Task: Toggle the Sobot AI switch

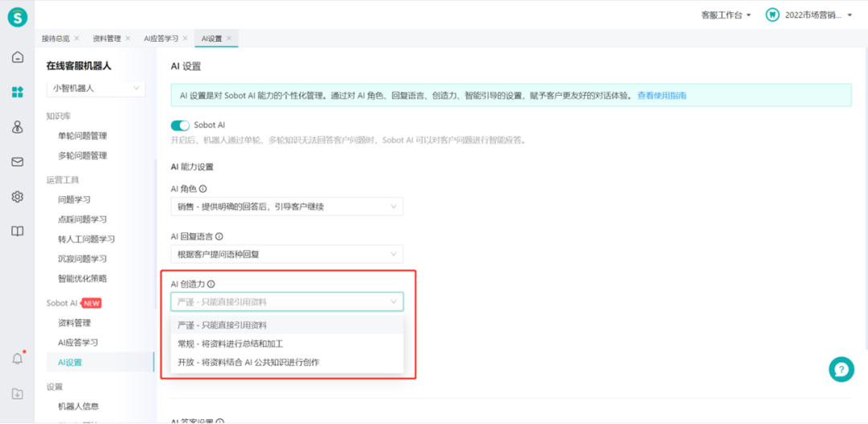Action: point(181,126)
